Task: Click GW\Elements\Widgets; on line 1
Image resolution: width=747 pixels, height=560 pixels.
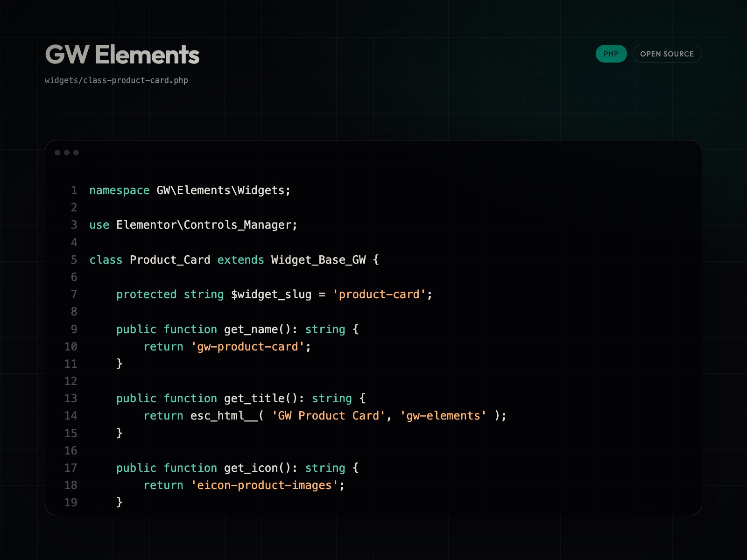Action: click(224, 190)
